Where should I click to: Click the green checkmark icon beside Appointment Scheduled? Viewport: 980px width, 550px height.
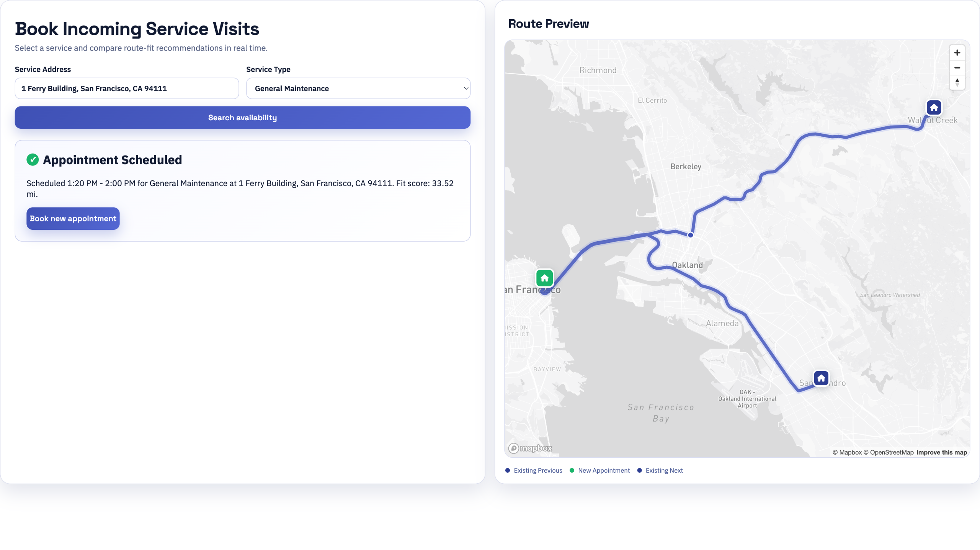point(33,160)
